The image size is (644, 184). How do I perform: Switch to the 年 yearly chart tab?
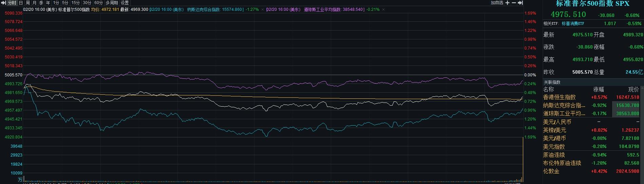[48, 3]
